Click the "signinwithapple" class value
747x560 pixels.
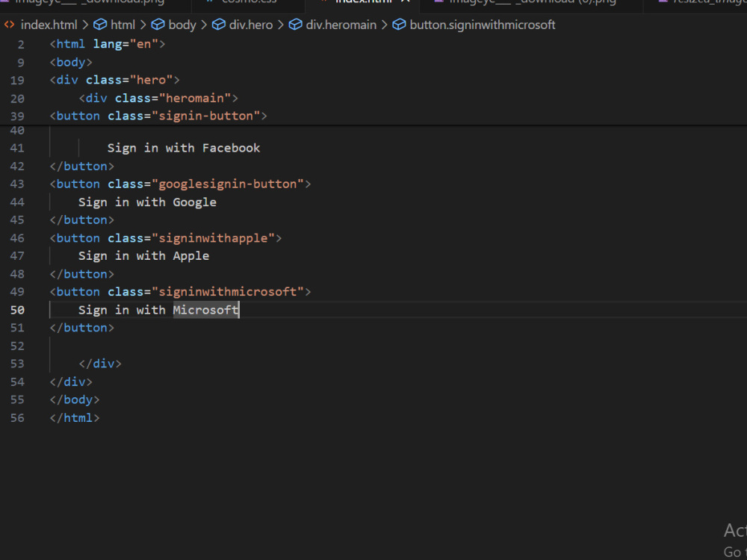click(x=213, y=238)
